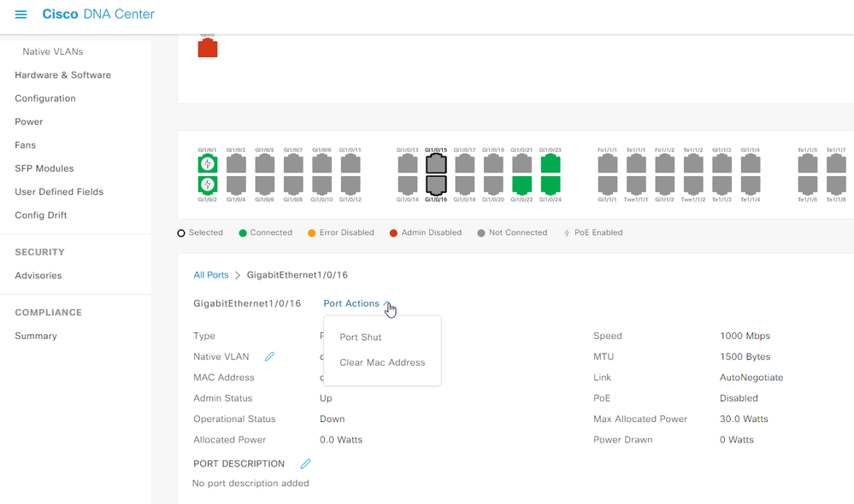854x504 pixels.
Task: Open User Defined Fields
Action: click(x=59, y=192)
